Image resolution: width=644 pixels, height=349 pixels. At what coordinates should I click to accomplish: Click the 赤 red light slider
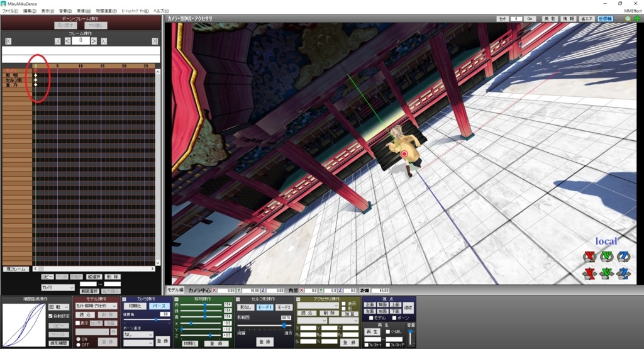202,304
